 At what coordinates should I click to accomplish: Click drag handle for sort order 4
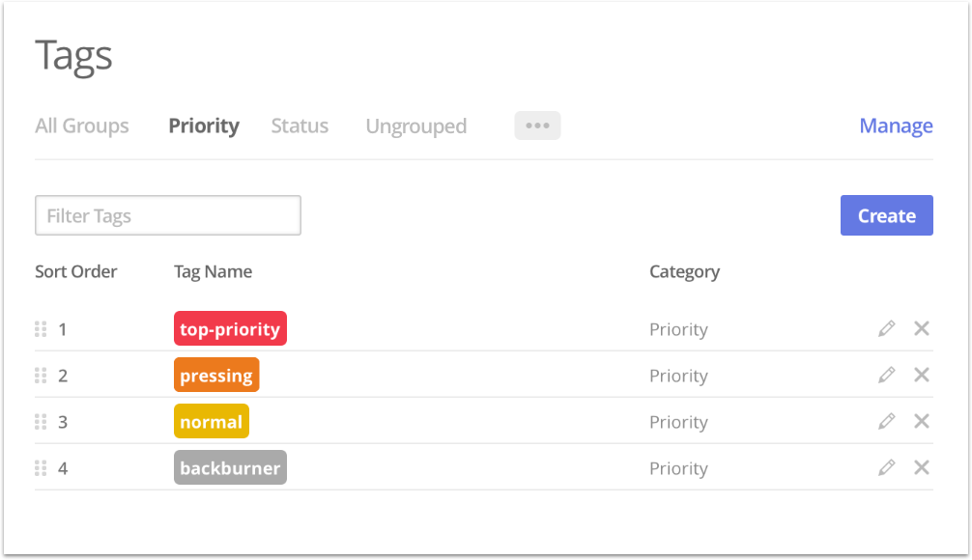coord(41,468)
